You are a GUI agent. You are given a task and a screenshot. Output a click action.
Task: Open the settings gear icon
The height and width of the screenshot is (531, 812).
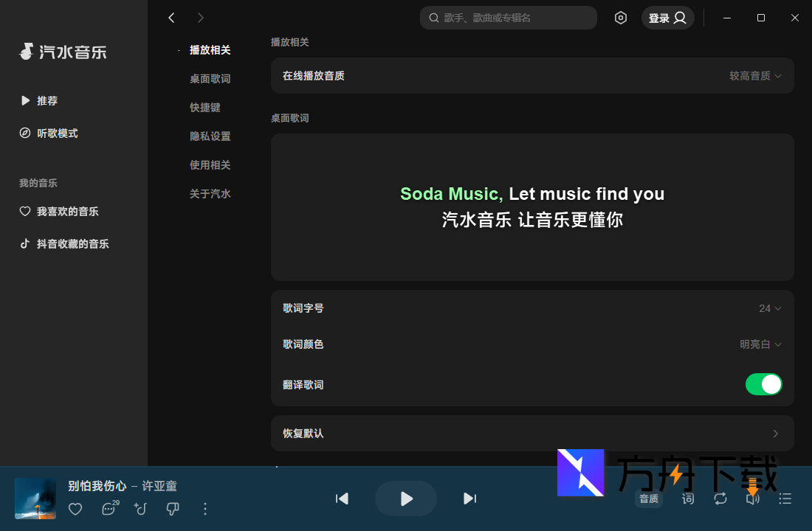[621, 17]
